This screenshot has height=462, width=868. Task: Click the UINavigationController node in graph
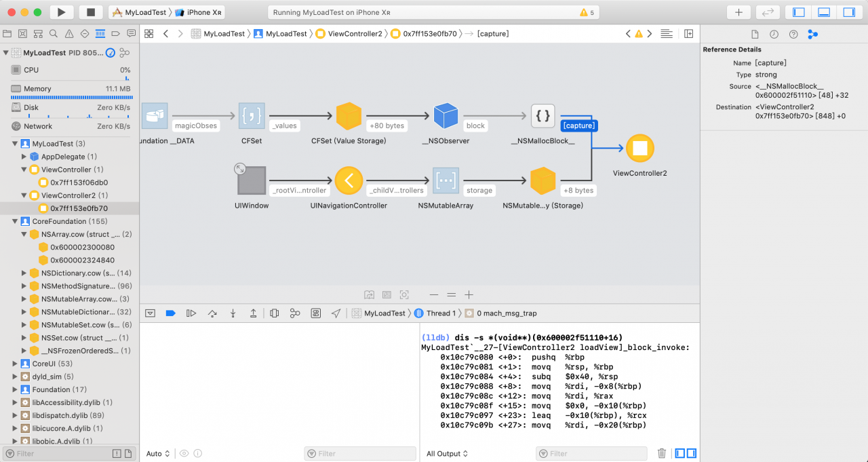pos(349,180)
